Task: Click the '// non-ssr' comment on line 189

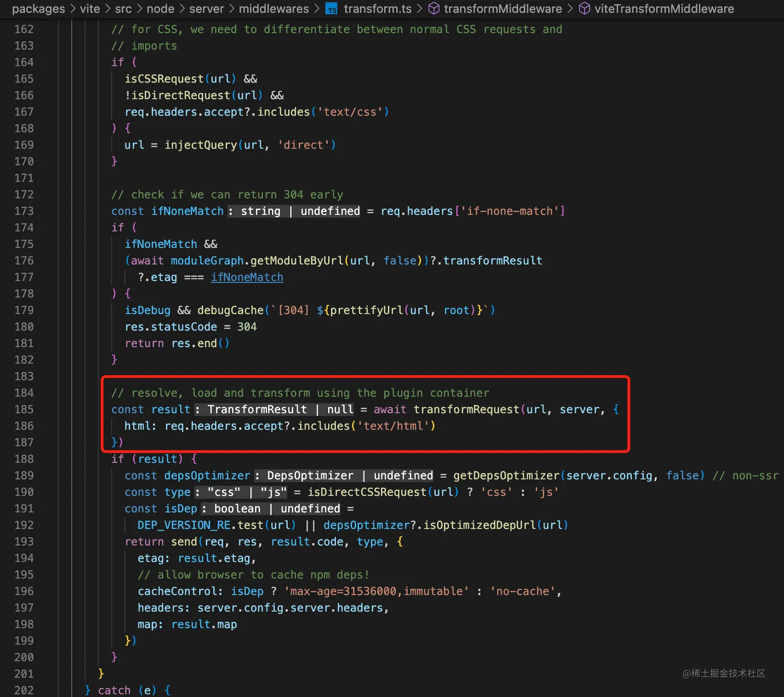Action: [x=745, y=476]
